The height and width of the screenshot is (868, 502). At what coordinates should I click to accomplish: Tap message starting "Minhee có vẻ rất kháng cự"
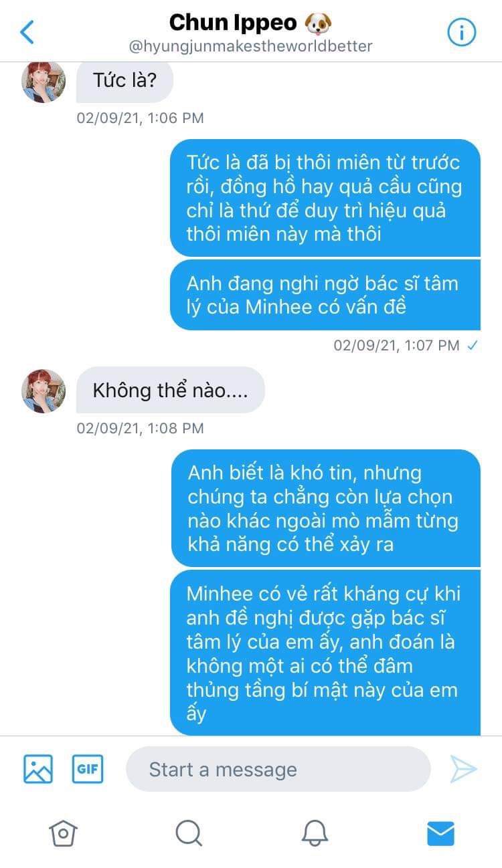coord(325,653)
